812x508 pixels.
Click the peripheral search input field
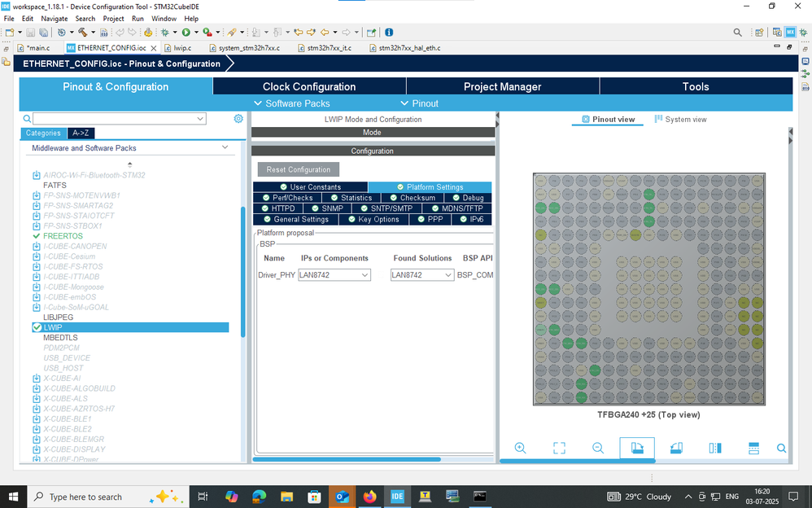pyautogui.click(x=115, y=119)
